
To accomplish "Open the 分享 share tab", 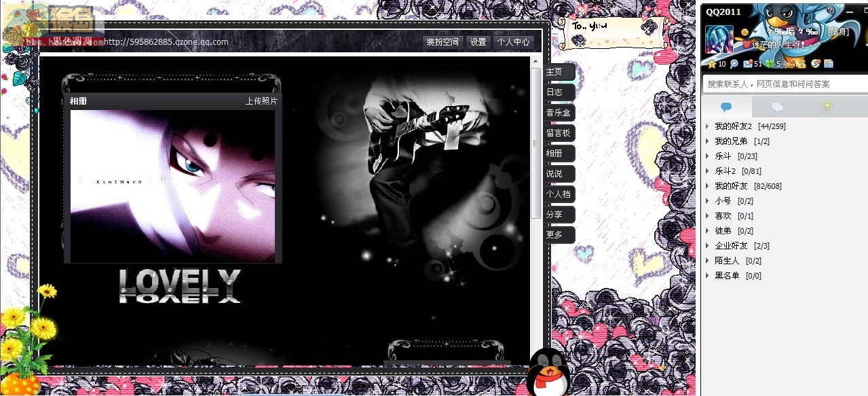I will coord(559,215).
